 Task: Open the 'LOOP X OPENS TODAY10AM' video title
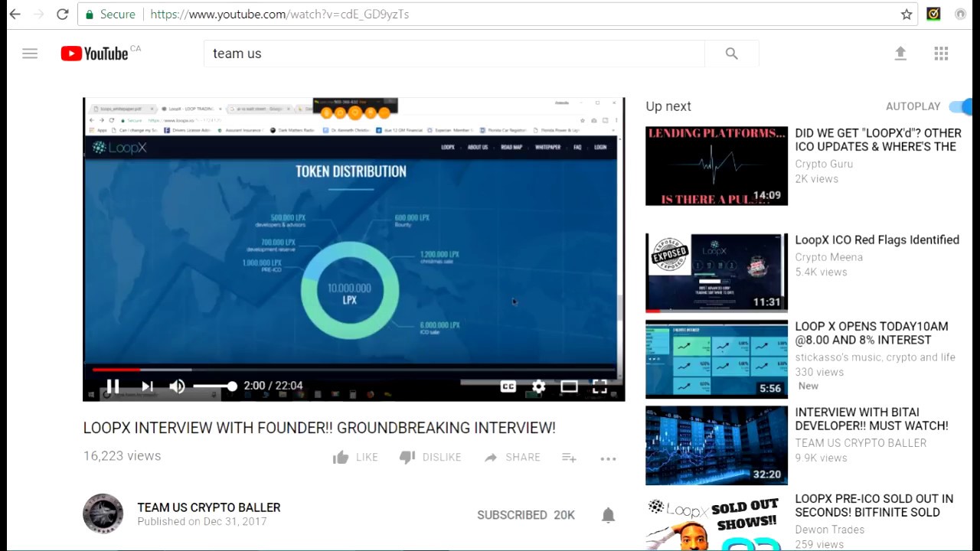(871, 333)
